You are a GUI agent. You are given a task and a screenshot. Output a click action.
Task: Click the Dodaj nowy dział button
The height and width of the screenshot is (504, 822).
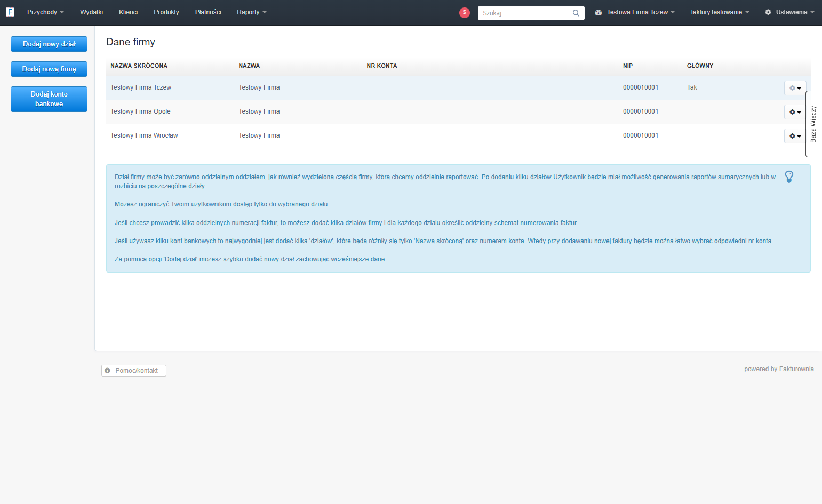49,44
